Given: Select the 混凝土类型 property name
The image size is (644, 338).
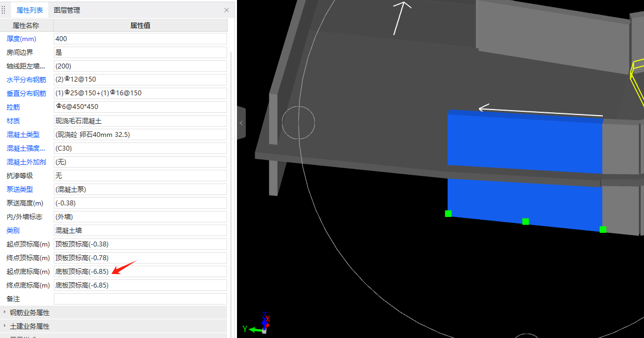Looking at the screenshot, I should pyautogui.click(x=23, y=135).
